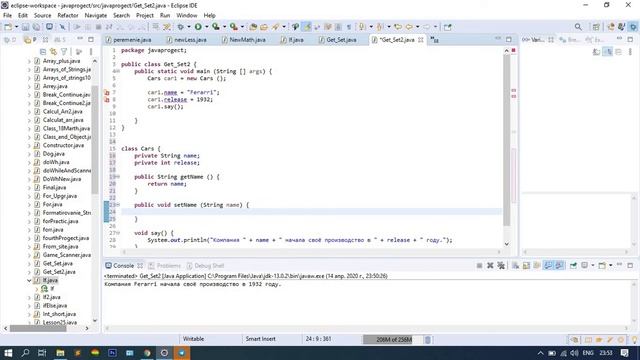Viewport: 640px width, 360px height.
Task: Open the Navigate menu
Action: pyautogui.click(x=96, y=16)
